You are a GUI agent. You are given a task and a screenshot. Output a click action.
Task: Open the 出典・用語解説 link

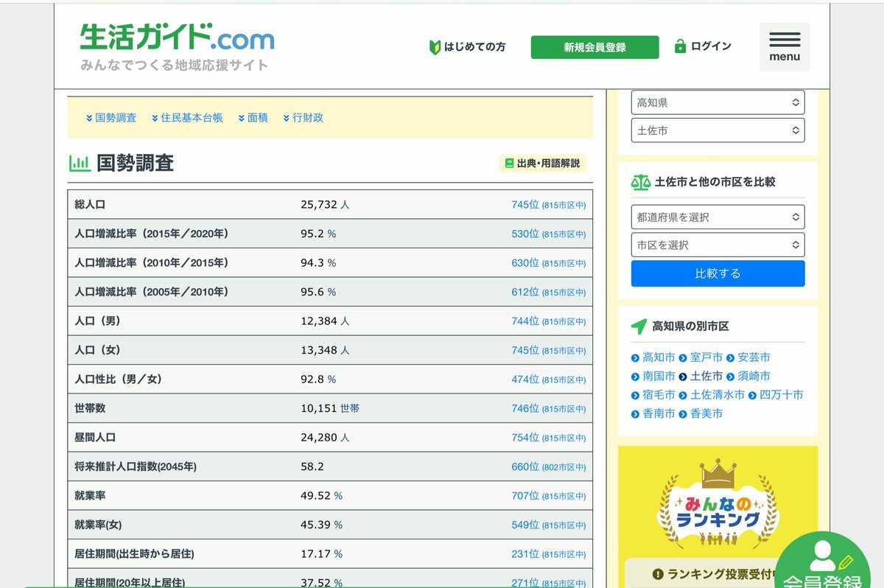coord(543,164)
